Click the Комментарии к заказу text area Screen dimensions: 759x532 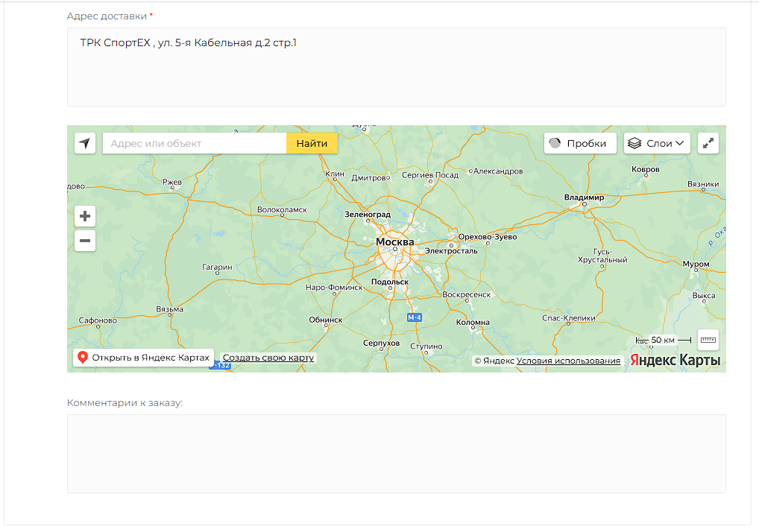[x=396, y=453]
